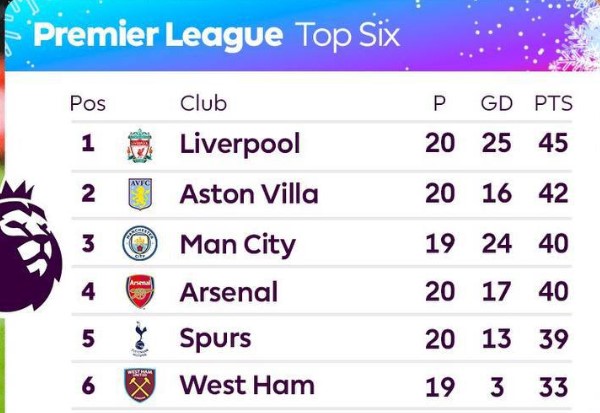This screenshot has width=600, height=413.
Task: Click the P column header
Action: (x=439, y=103)
